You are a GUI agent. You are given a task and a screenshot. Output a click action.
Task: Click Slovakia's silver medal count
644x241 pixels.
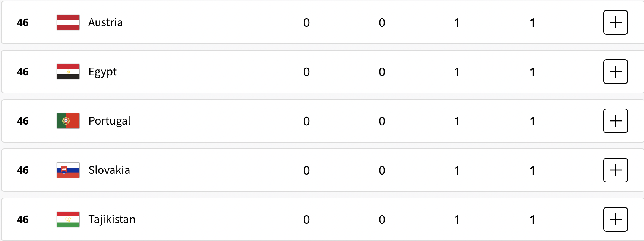tap(382, 170)
